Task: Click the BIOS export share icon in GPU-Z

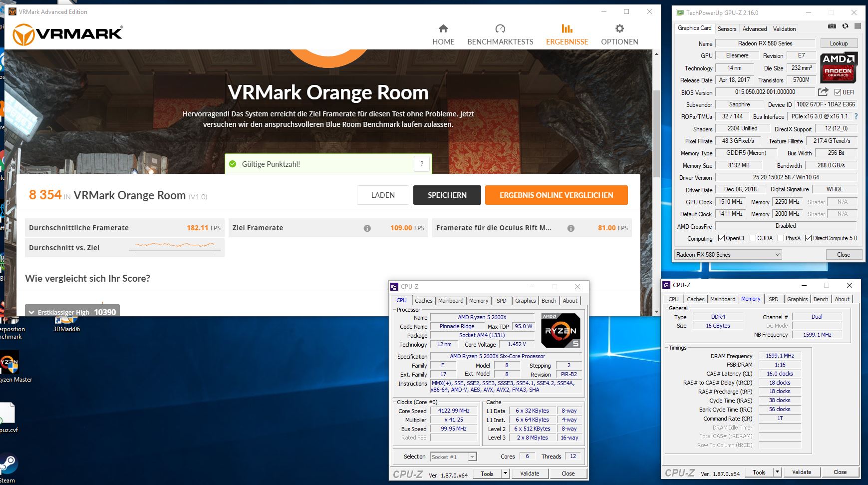Action: (x=823, y=92)
